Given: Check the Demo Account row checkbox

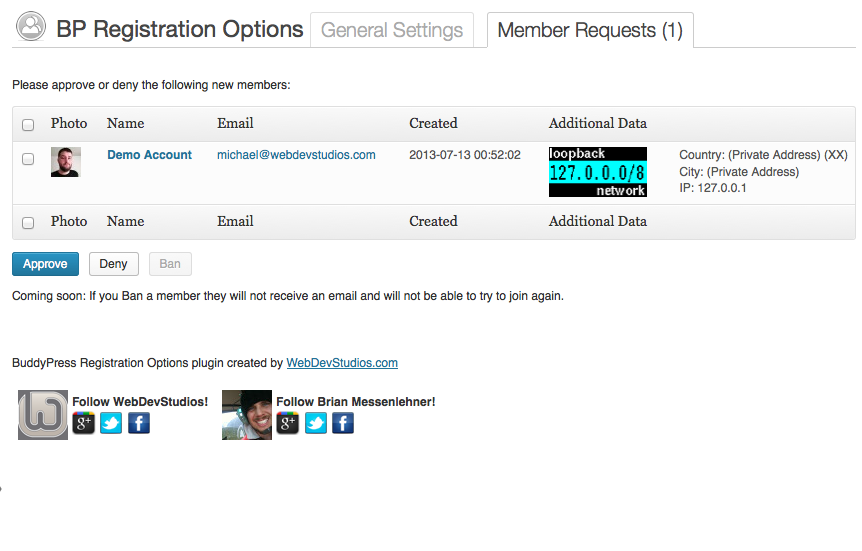Looking at the screenshot, I should tap(28, 159).
